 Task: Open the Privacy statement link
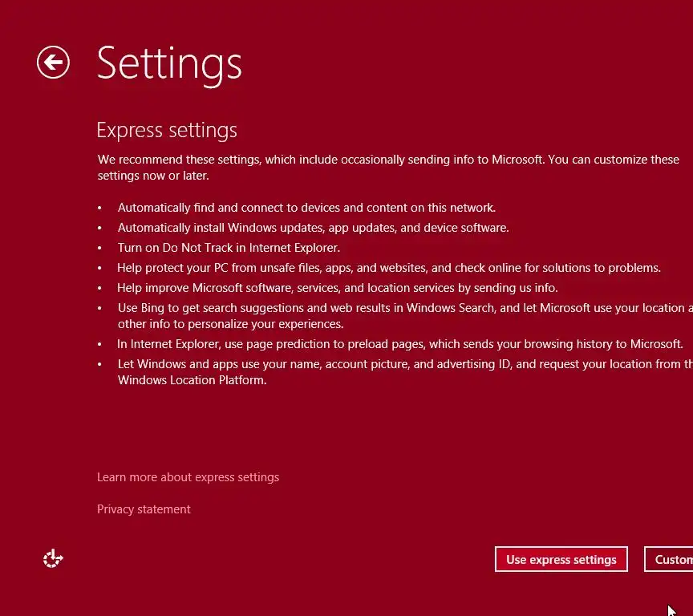pos(144,509)
